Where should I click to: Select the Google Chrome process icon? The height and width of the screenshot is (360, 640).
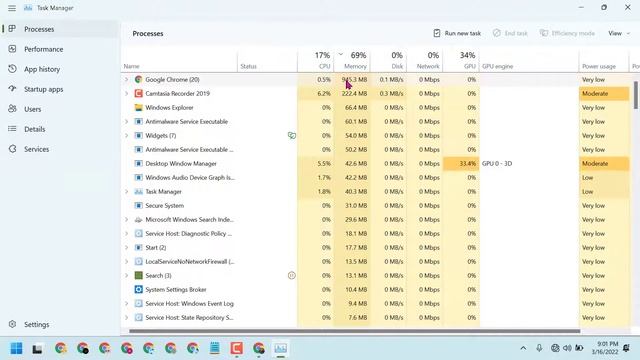(138, 80)
